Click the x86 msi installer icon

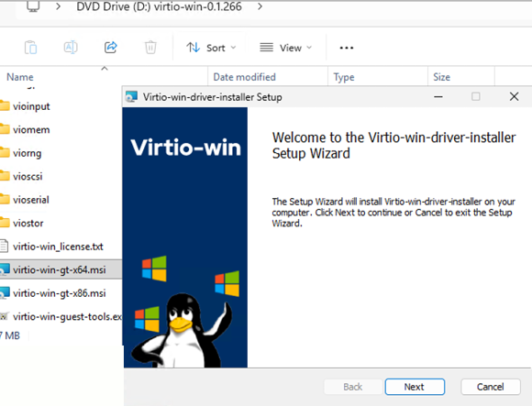[5, 292]
